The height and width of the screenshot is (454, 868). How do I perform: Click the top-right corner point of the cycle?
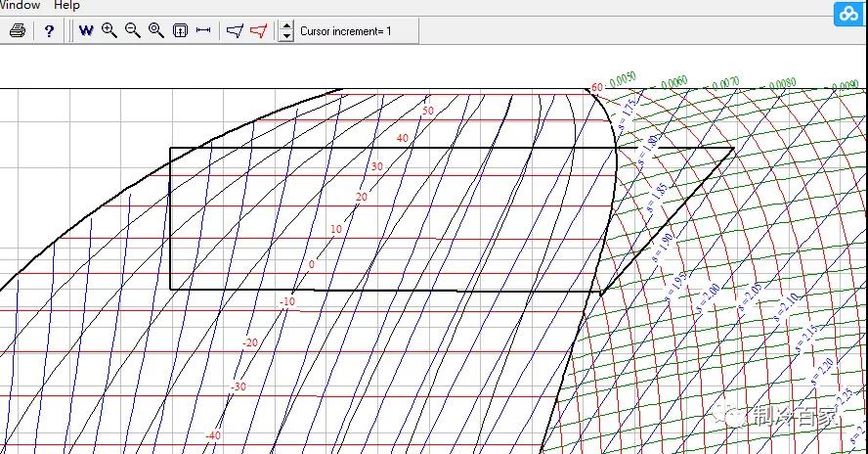(x=733, y=149)
